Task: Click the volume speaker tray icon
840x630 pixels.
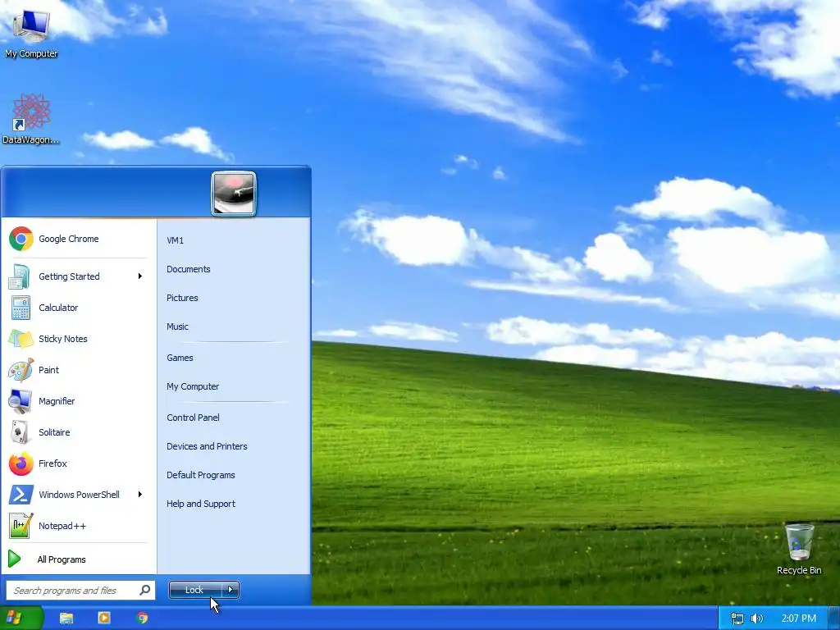Action: (757, 619)
